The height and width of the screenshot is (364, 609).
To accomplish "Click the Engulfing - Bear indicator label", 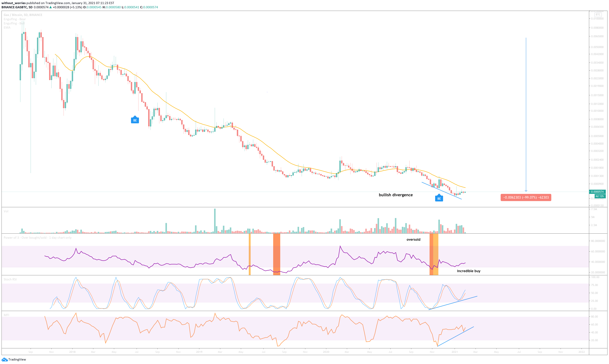I will click(x=15, y=19).
